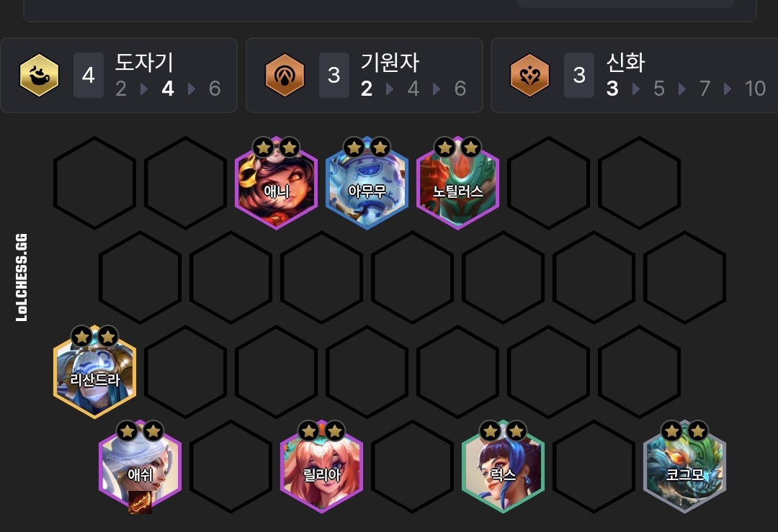This screenshot has height=532, width=778.
Task: Click the 도자기 count badge showing 4
Action: coord(89,76)
